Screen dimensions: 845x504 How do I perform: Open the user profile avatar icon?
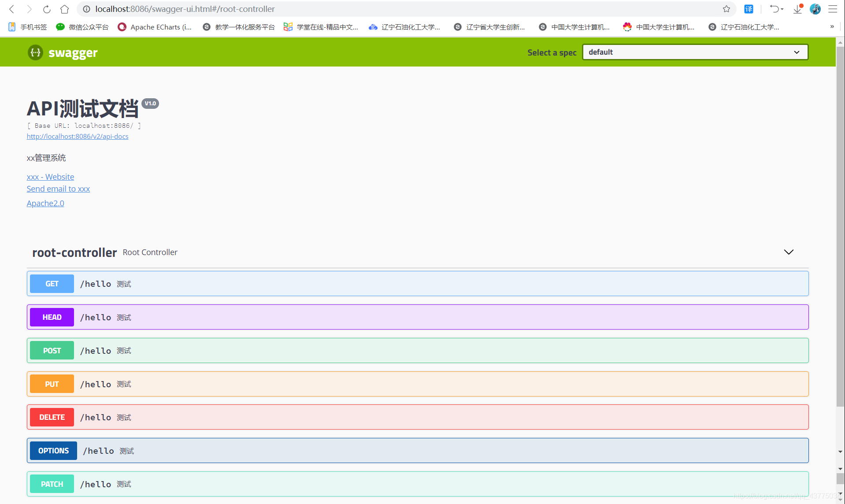click(815, 9)
